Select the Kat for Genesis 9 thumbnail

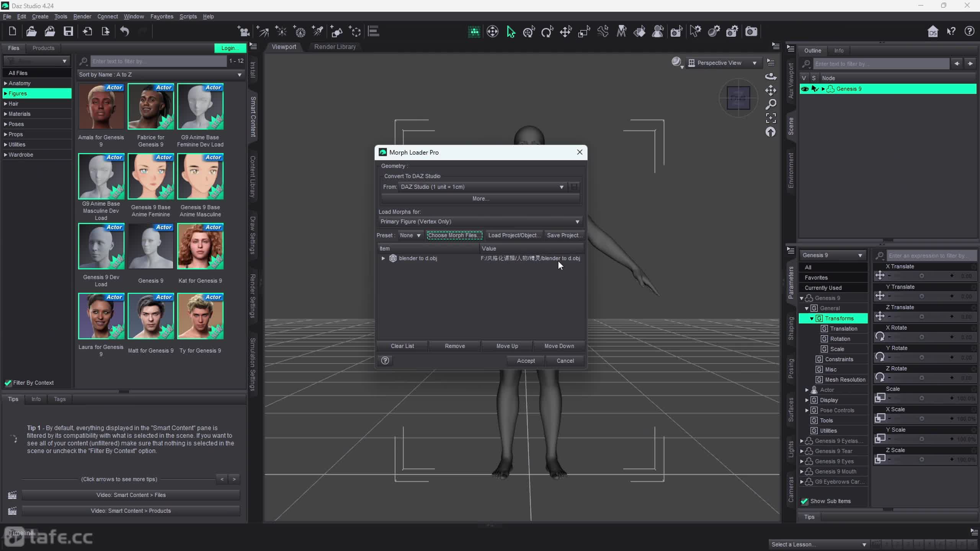tap(200, 247)
